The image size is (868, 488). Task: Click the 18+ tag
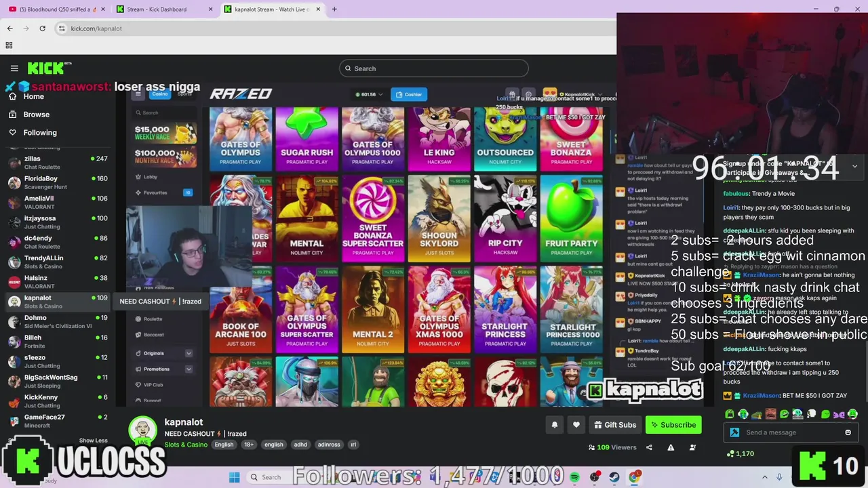tap(249, 445)
